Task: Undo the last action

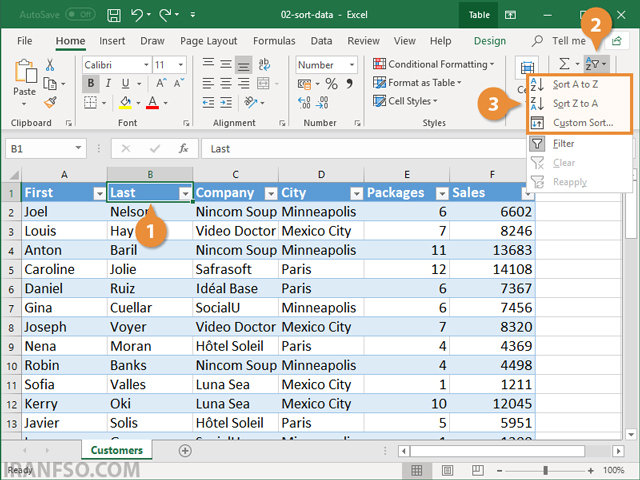Action: pyautogui.click(x=137, y=15)
